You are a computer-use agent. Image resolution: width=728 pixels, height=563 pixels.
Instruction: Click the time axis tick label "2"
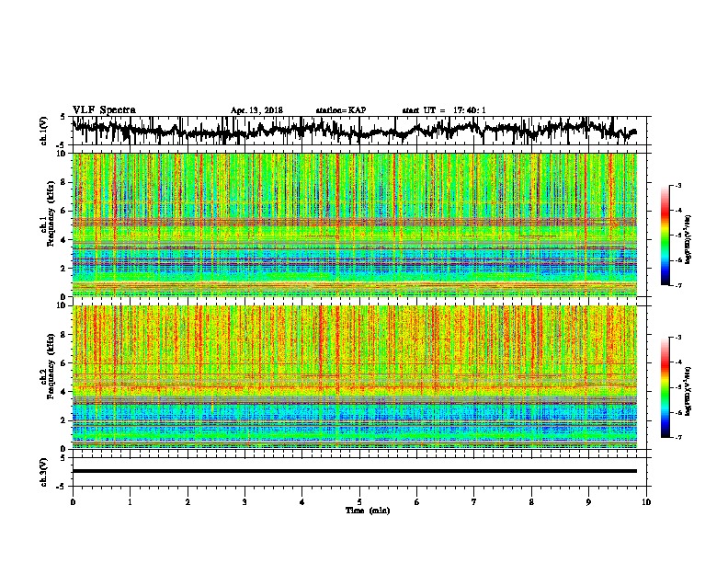coord(188,502)
